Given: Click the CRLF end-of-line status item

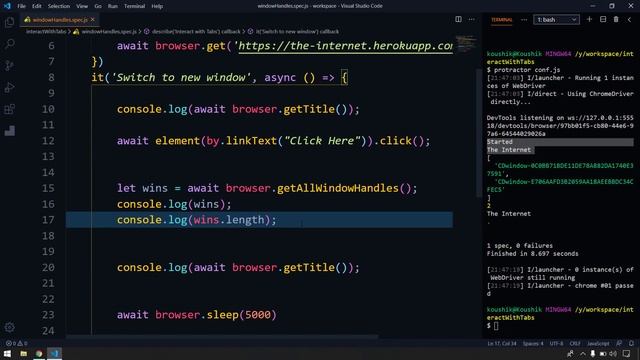Looking at the screenshot, I should pyautogui.click(x=575, y=343).
